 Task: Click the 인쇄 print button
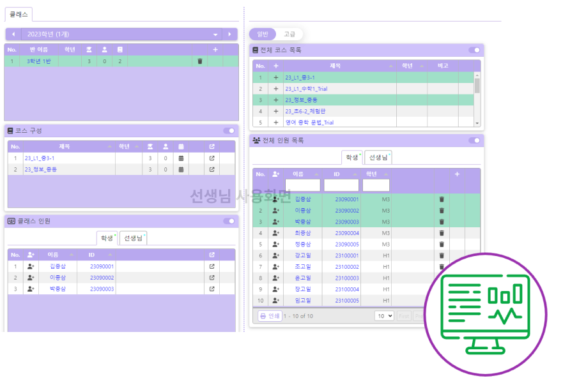(270, 316)
